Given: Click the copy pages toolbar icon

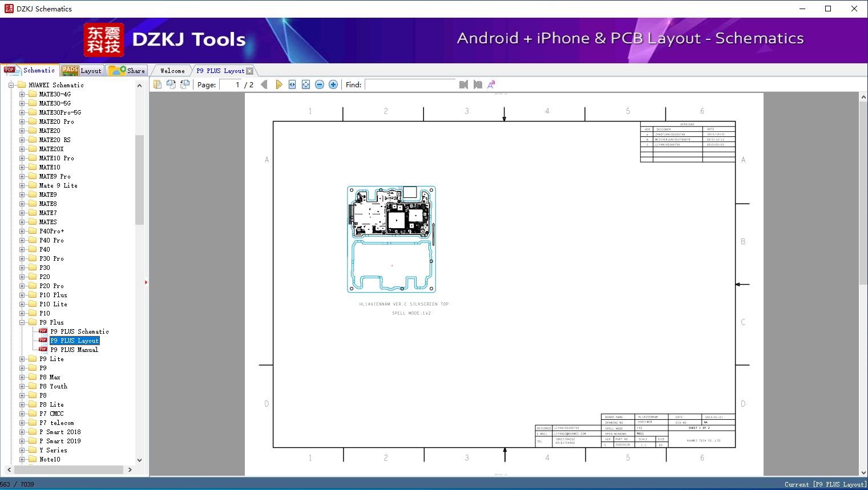Looking at the screenshot, I should [x=157, y=84].
